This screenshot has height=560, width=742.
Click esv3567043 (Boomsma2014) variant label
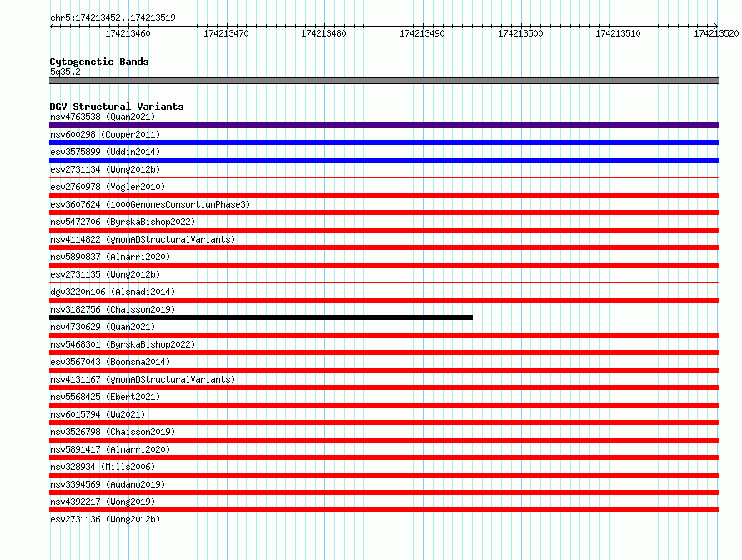coord(110,362)
